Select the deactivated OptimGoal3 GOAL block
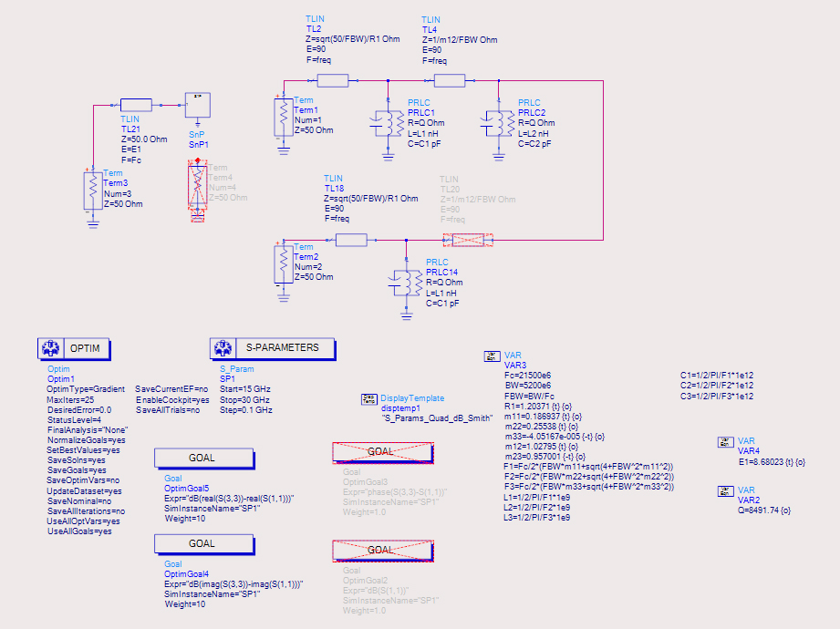Image resolution: width=840 pixels, height=629 pixels. coord(380,452)
